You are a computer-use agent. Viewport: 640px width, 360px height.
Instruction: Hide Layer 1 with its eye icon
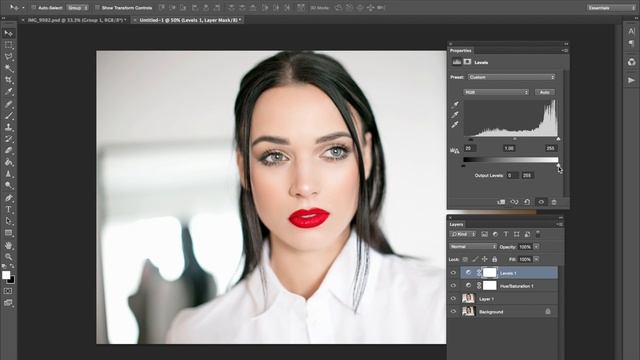pos(453,299)
